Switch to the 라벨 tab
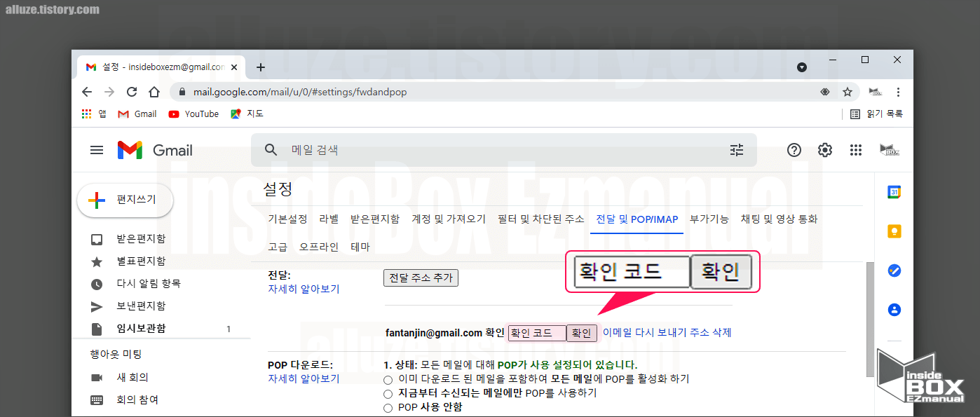The height and width of the screenshot is (417, 980). click(329, 219)
